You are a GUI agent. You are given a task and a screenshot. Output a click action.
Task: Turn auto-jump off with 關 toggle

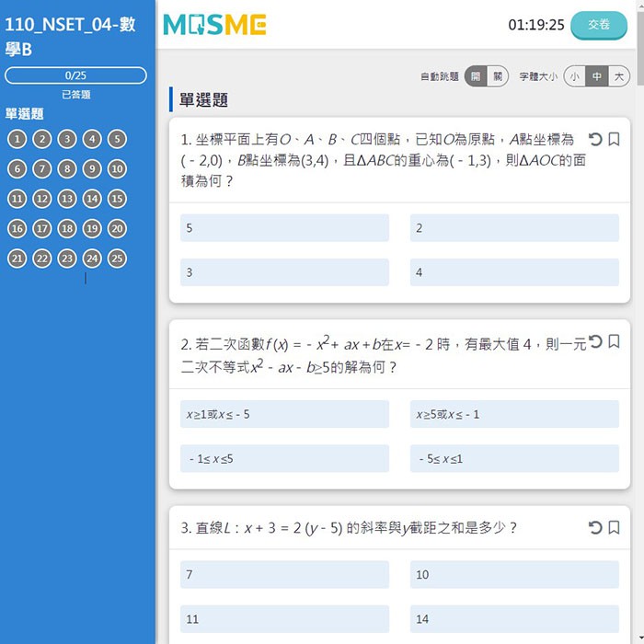pyautogui.click(x=497, y=77)
